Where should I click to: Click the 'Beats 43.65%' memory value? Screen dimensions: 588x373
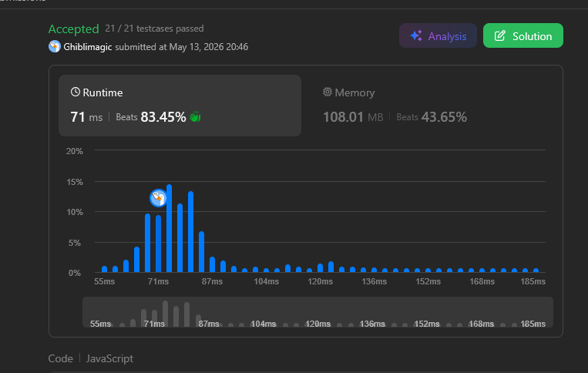432,117
